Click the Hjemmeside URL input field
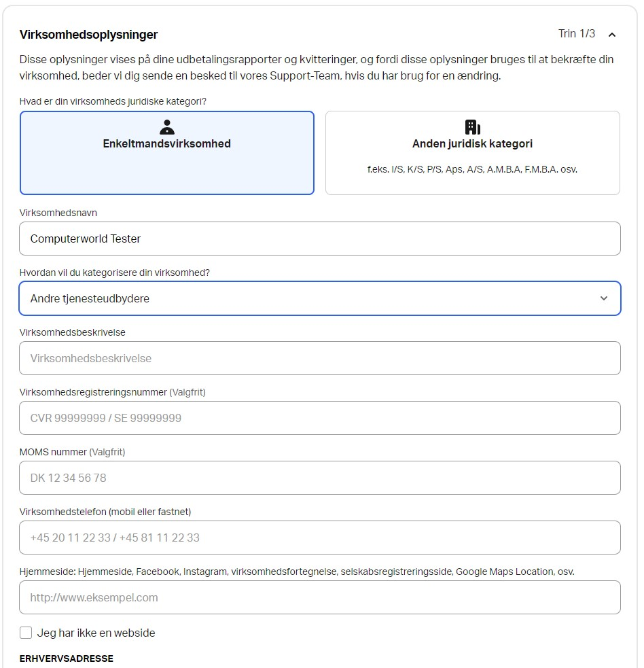 (319, 597)
